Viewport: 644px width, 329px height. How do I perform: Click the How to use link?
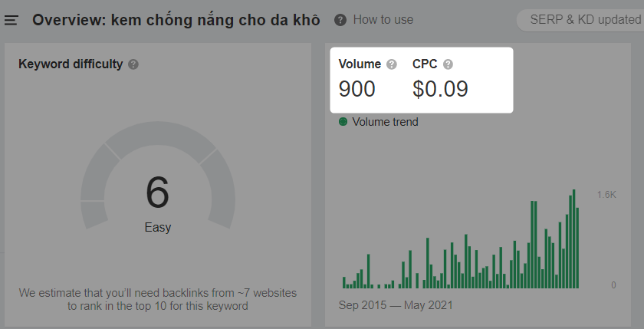383,20
